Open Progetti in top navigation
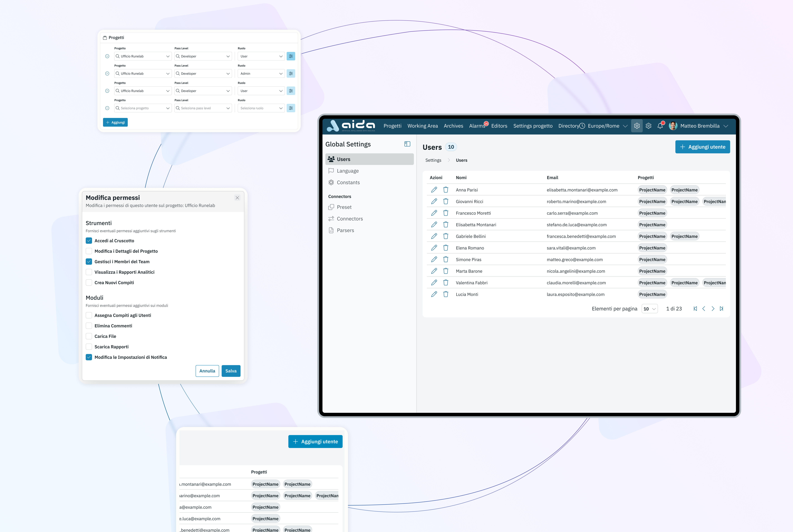 click(392, 126)
